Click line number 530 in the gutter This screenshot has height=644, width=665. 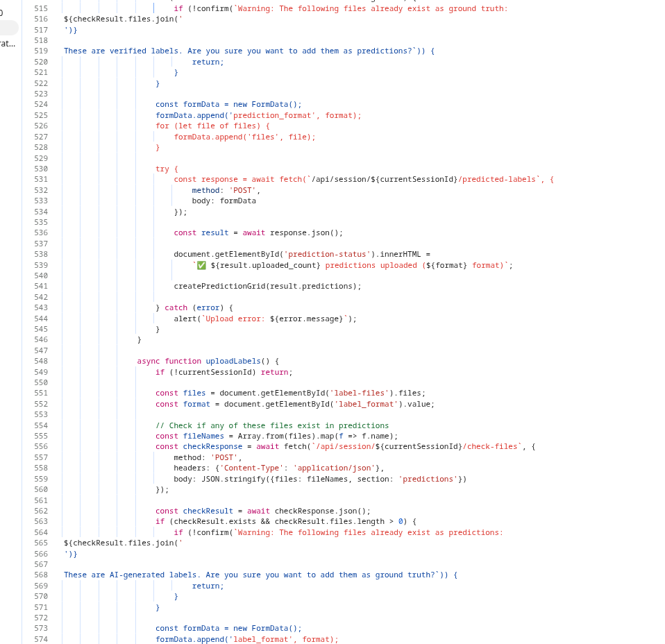pyautogui.click(x=41, y=169)
